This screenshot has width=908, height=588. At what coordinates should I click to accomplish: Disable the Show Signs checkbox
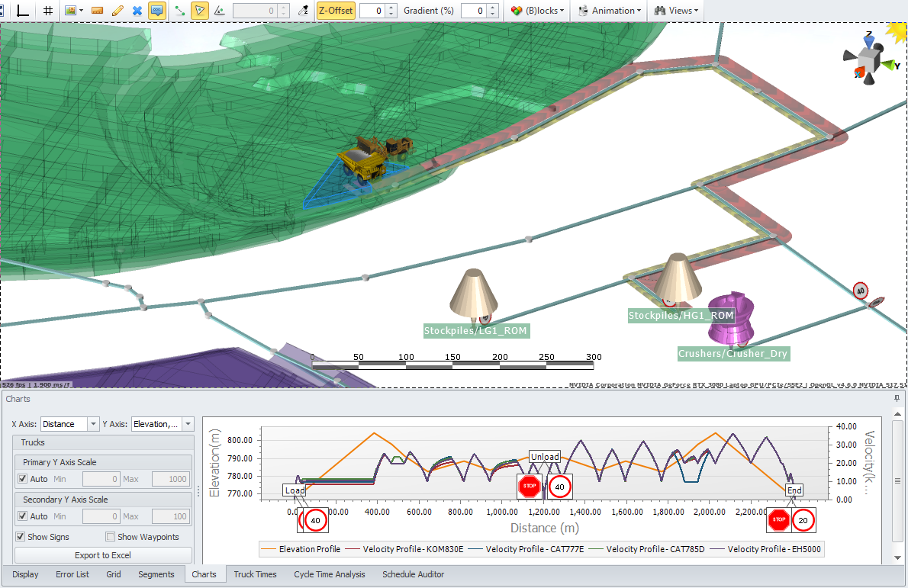coord(21,537)
